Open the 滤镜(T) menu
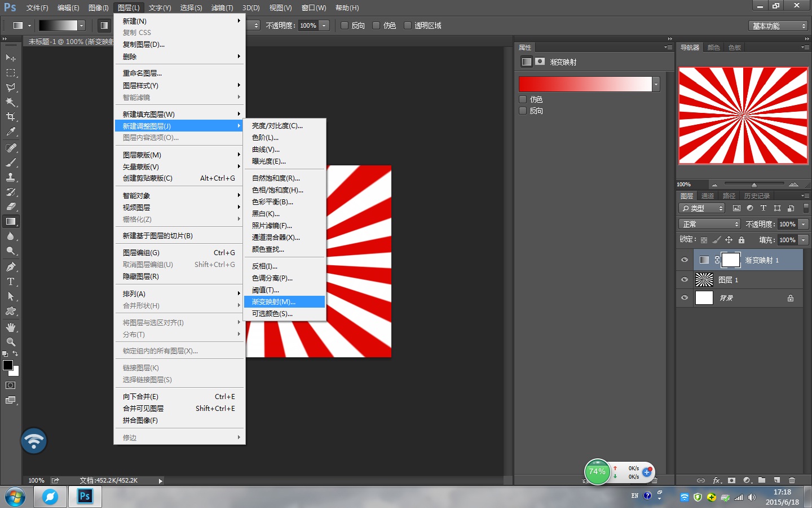The height and width of the screenshot is (508, 812). (222, 8)
